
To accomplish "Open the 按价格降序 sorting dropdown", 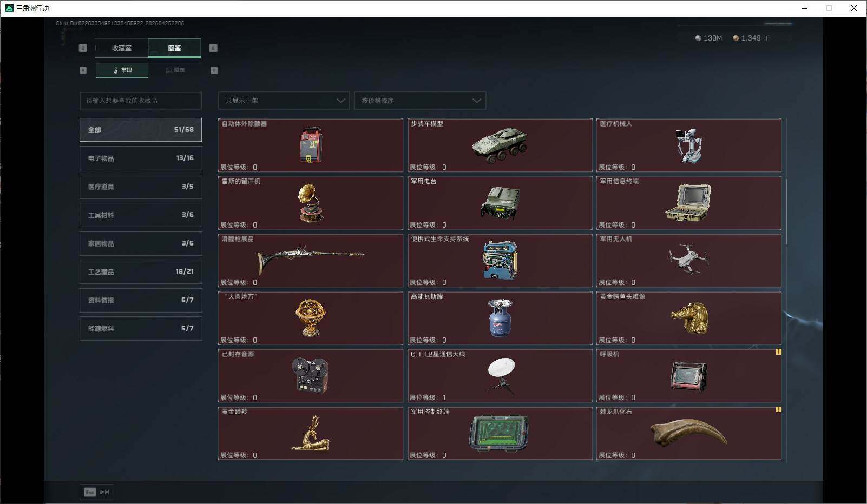I will point(420,101).
